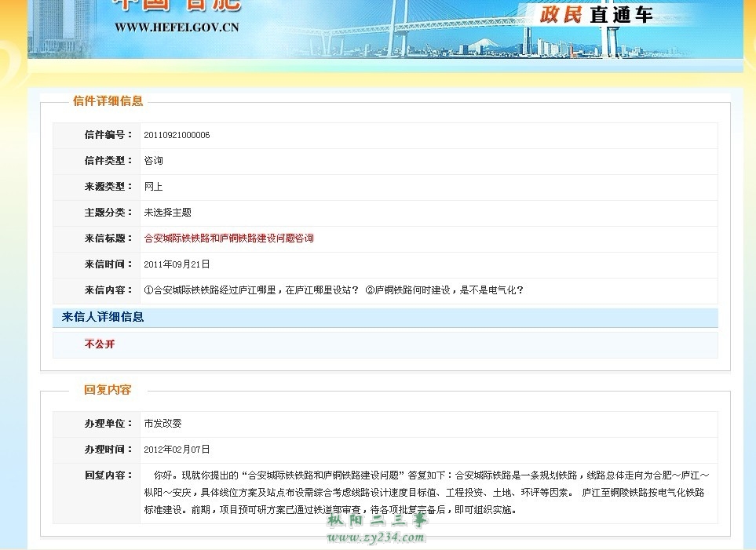Click the 信件详细信息 section heading
The height and width of the screenshot is (550, 756).
pos(108,100)
